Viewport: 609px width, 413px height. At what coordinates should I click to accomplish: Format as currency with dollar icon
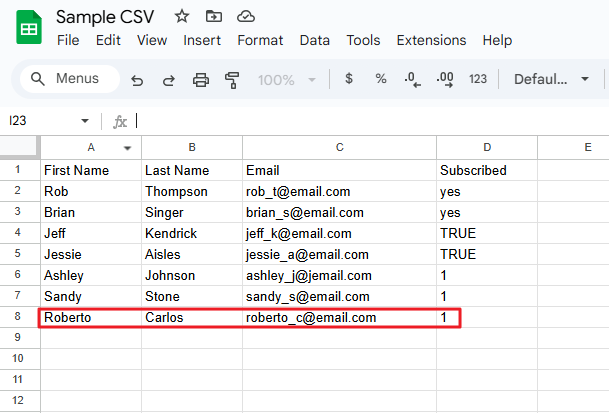click(x=348, y=79)
